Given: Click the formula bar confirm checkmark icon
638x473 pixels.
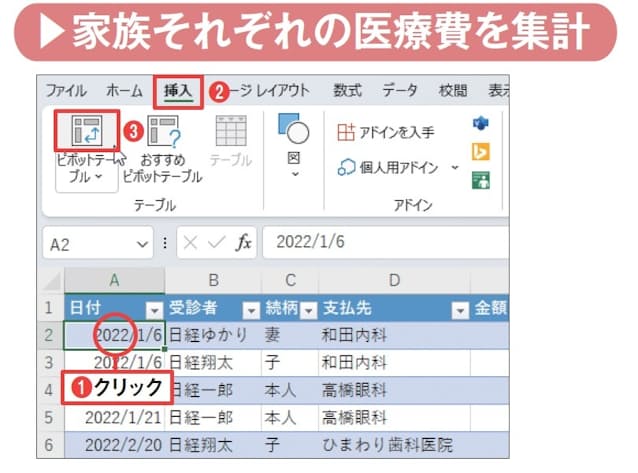Looking at the screenshot, I should (x=216, y=243).
